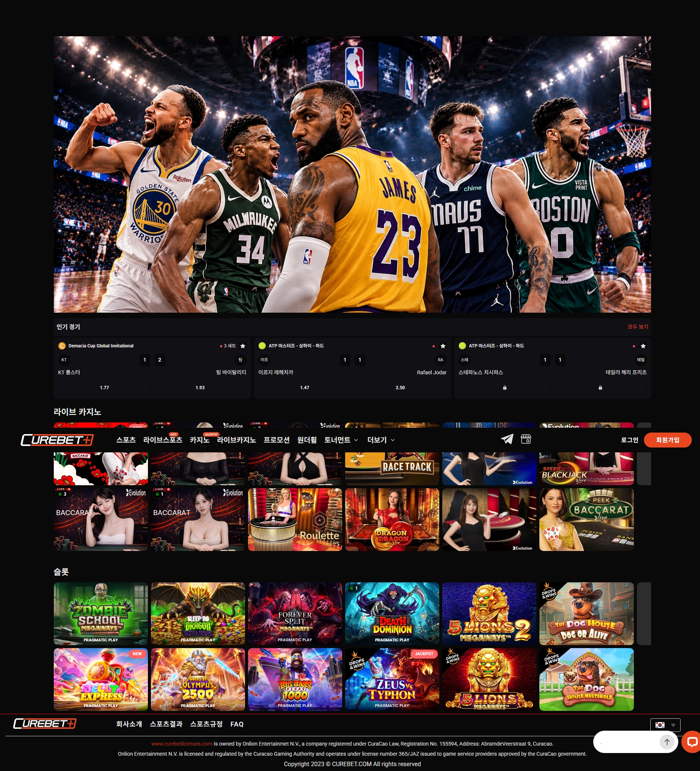Screen dimensions: 700x771
Task: Open the Death Dominion slot game
Action: pyautogui.click(x=392, y=614)
